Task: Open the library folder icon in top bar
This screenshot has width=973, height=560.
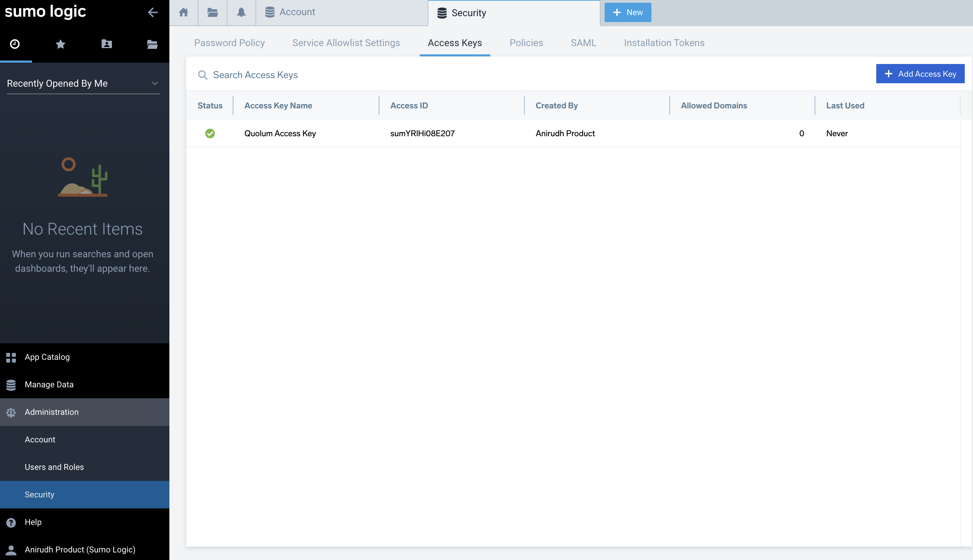Action: 212,12
